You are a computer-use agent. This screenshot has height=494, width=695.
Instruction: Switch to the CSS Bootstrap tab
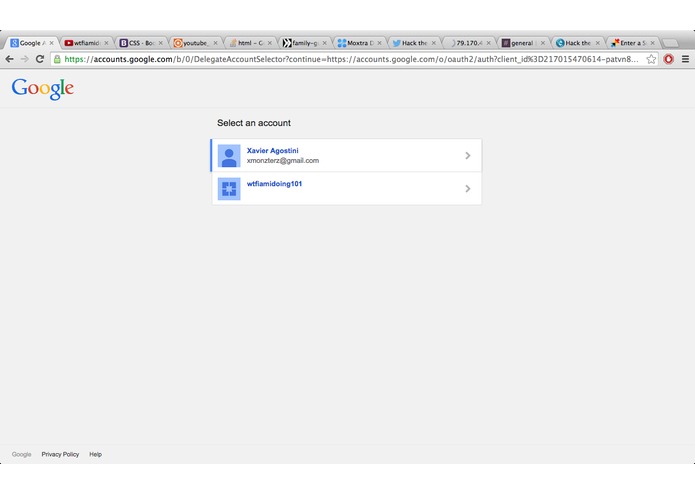pyautogui.click(x=141, y=43)
